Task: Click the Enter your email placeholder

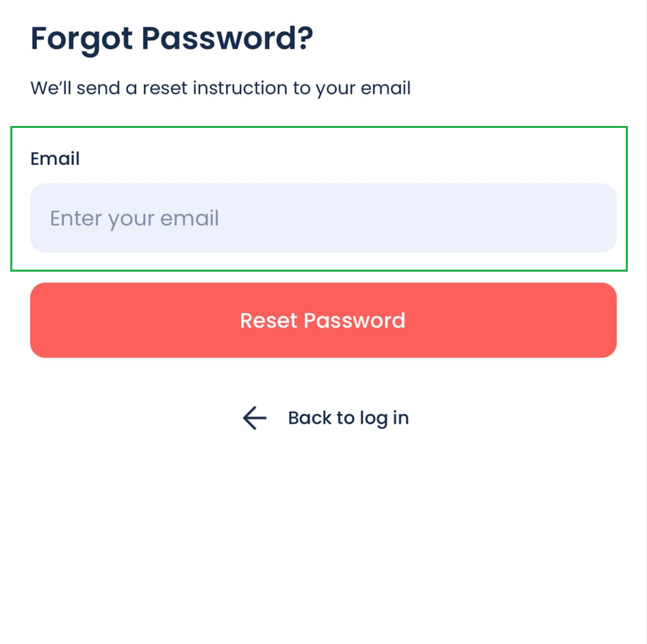Action: coord(135,218)
